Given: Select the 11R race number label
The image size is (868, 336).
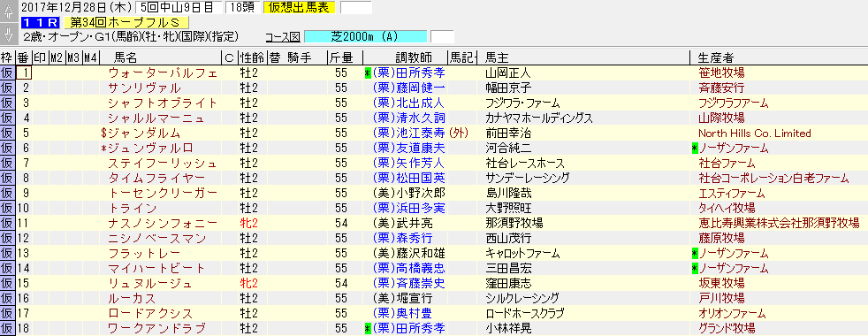Looking at the screenshot, I should (42, 23).
